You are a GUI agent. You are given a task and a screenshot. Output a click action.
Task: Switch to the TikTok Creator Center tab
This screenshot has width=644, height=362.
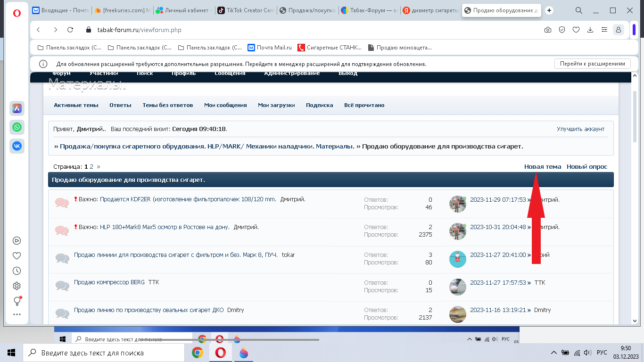pos(245,10)
